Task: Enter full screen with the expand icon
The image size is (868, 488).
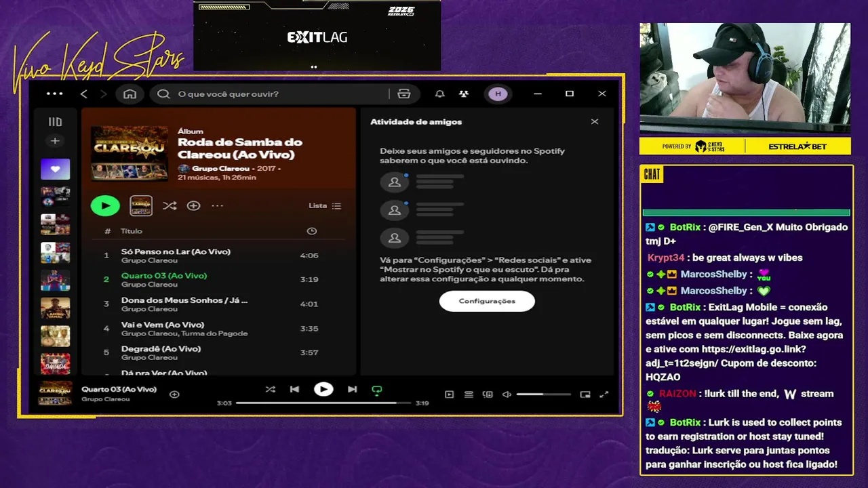Action: tap(604, 394)
